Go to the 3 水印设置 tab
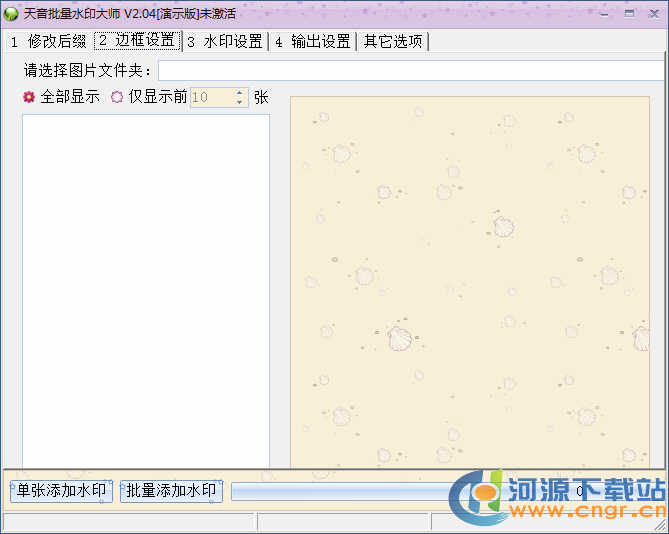 [225, 41]
